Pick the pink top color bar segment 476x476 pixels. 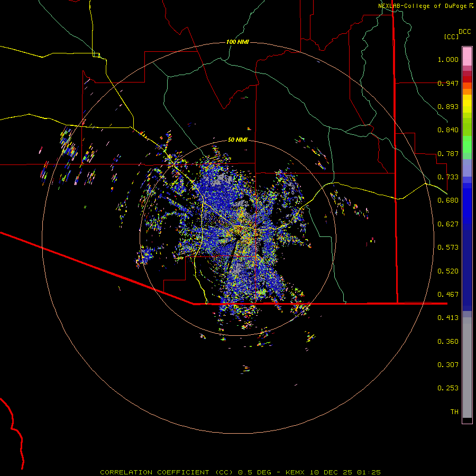467,56
